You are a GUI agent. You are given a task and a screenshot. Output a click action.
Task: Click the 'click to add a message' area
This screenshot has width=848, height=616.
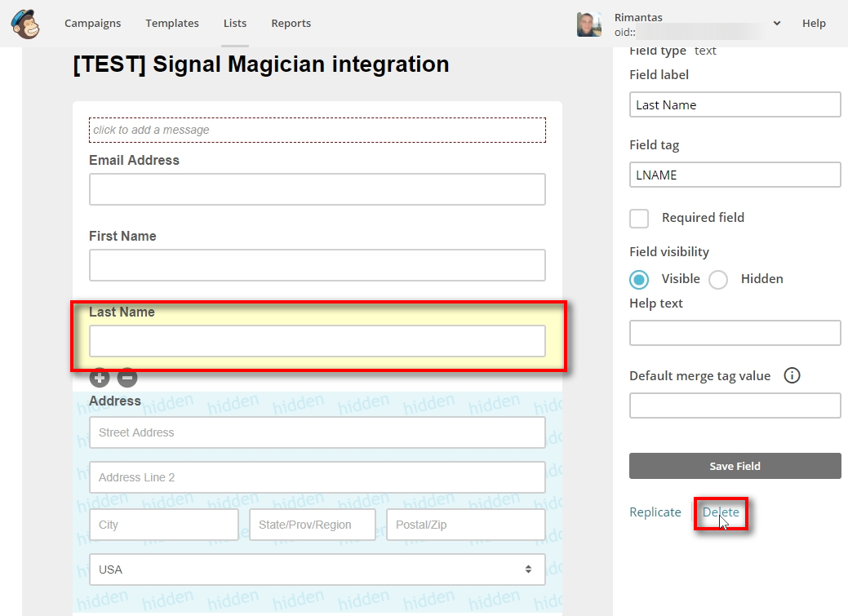click(x=317, y=130)
